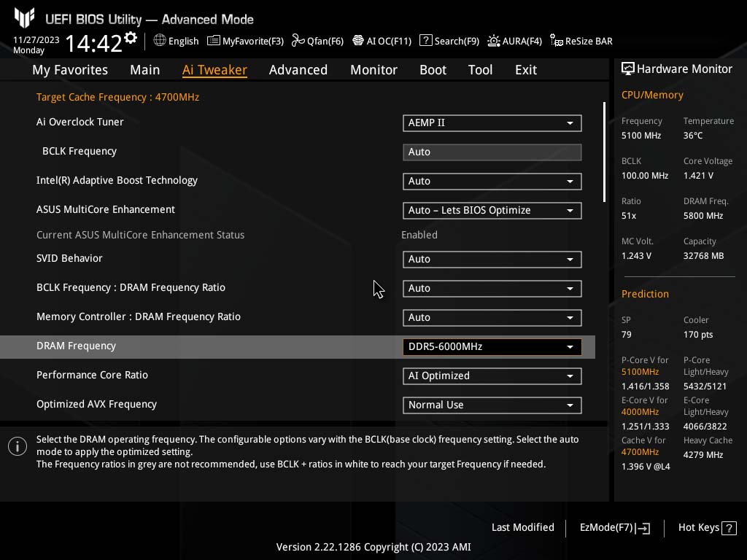Click the 11/27/2023 Monday date
The width and height of the screenshot is (747, 560).
[36, 44]
